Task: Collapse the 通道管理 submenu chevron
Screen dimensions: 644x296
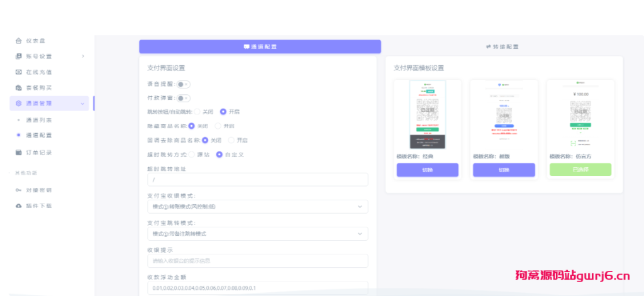Action: point(83,104)
